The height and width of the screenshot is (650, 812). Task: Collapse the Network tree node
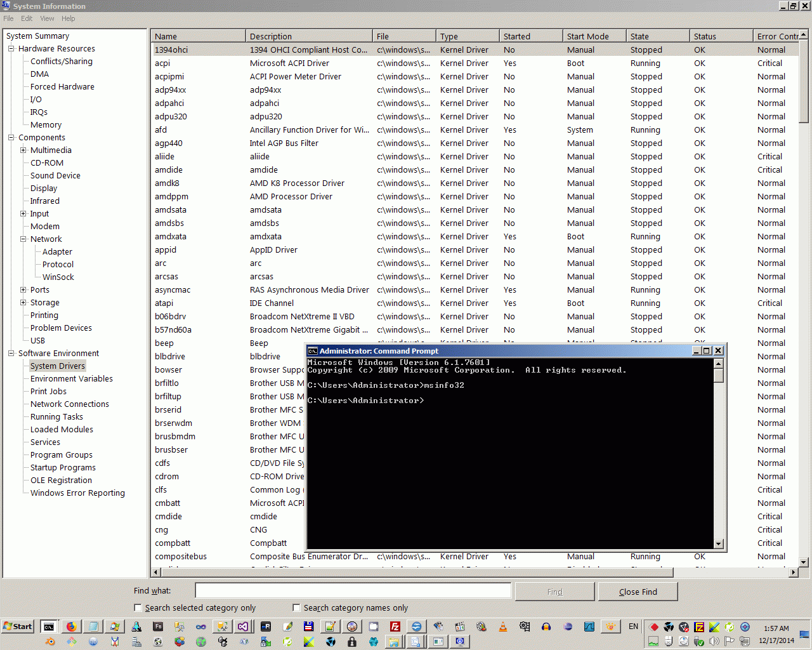[x=23, y=239]
